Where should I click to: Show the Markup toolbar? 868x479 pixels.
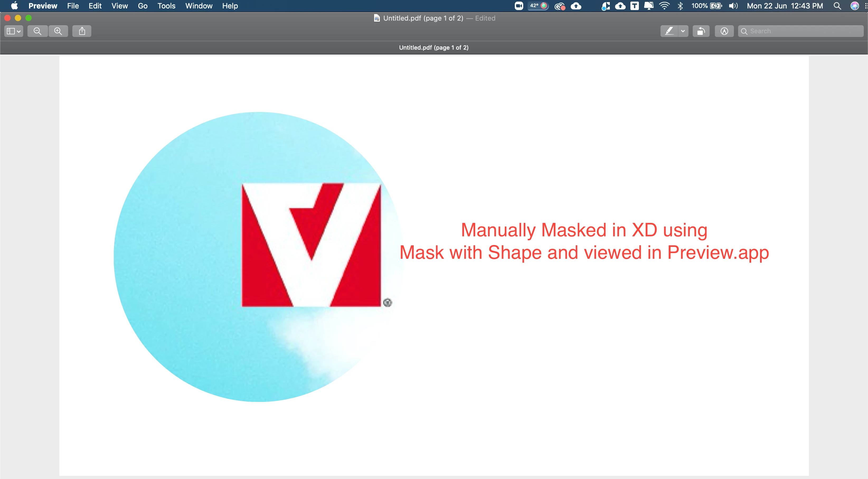(x=724, y=31)
